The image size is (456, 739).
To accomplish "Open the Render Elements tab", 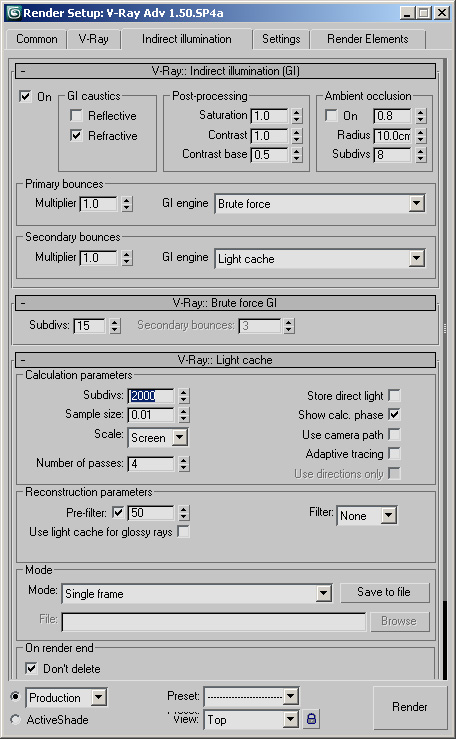I will 367,39.
